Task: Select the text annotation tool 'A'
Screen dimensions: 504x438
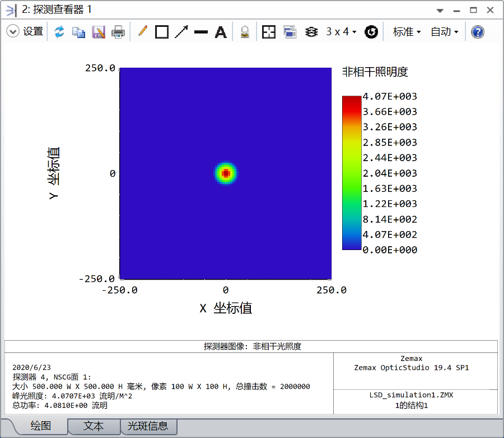Action: [x=221, y=32]
